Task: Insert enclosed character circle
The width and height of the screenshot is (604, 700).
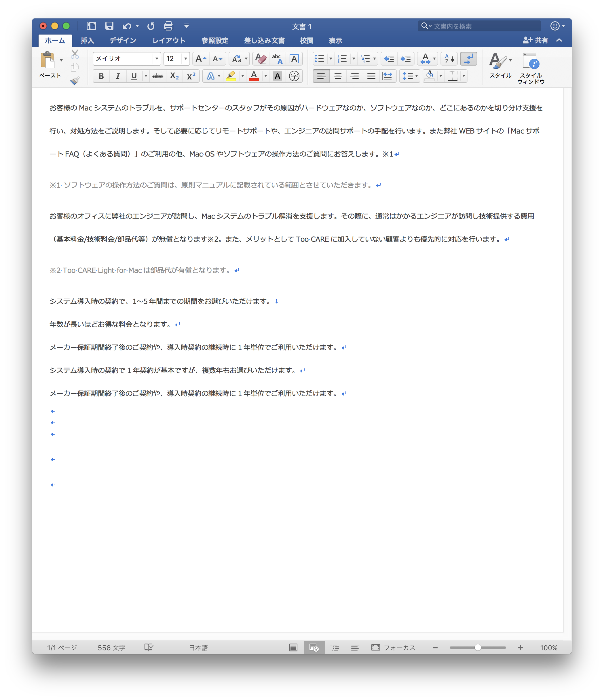Action: [294, 76]
